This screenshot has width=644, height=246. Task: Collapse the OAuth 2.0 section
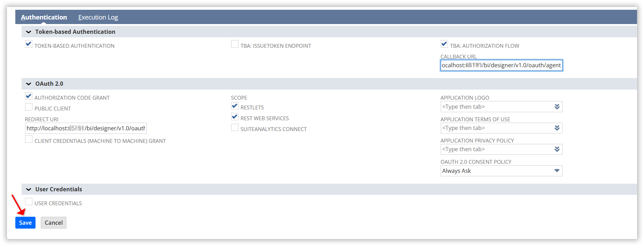click(x=29, y=84)
